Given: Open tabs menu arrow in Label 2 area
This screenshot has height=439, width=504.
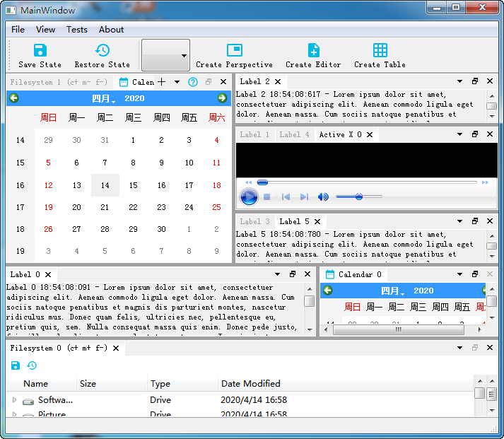Looking at the screenshot, I should tap(459, 81).
